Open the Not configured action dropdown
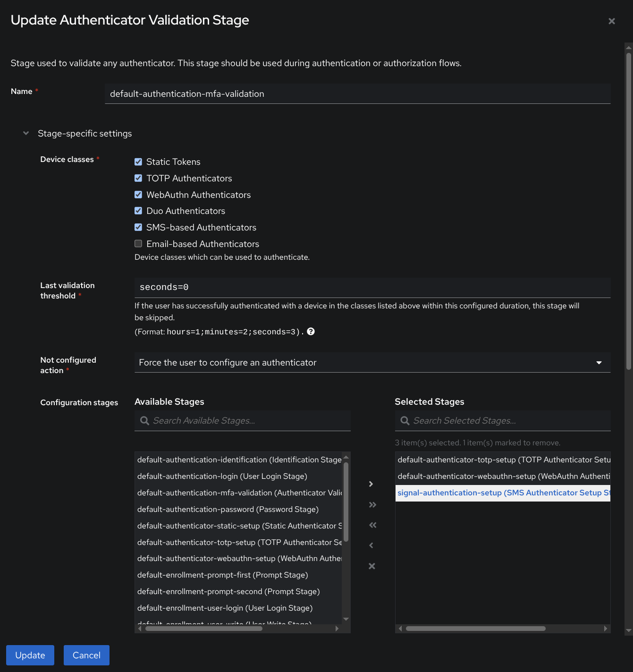 point(372,363)
